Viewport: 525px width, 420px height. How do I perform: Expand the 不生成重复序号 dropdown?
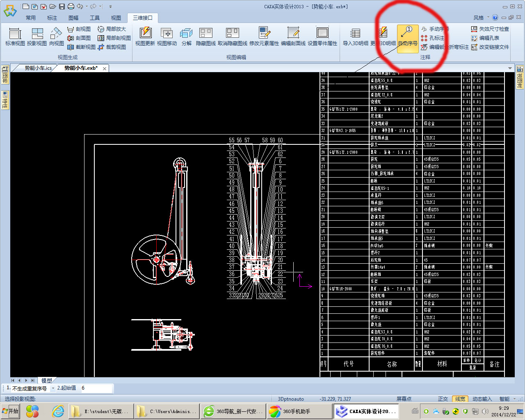tap(52, 388)
